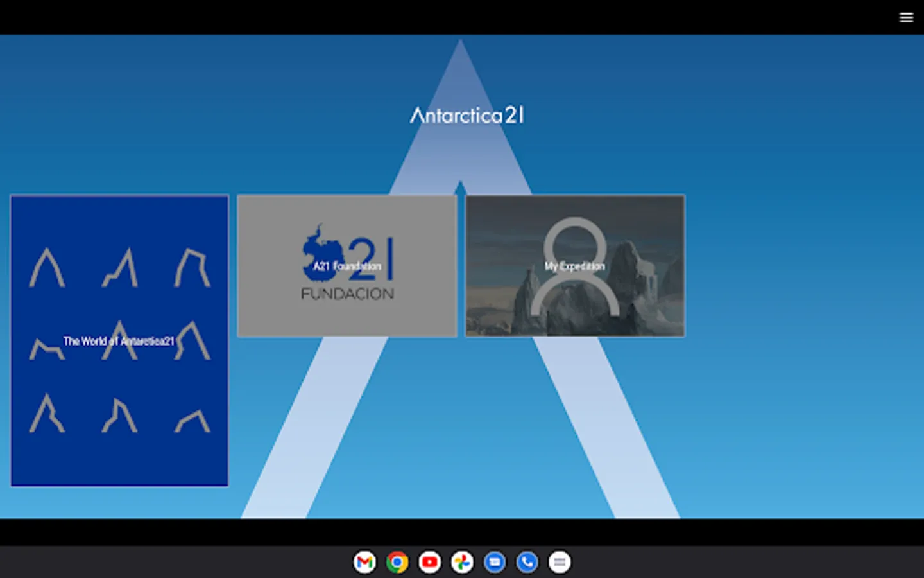Launch Gmail from the taskbar
Viewport: 924px width, 578px height.
[364, 563]
